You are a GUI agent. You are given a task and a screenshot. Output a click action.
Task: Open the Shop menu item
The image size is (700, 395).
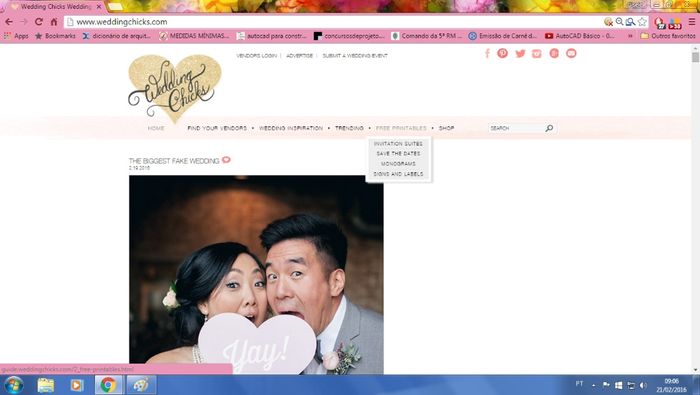coord(446,128)
